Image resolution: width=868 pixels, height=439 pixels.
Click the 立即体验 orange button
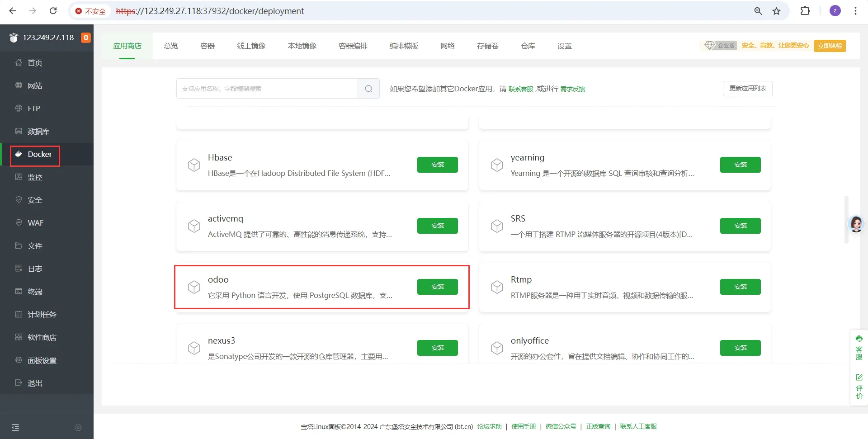[x=830, y=46]
